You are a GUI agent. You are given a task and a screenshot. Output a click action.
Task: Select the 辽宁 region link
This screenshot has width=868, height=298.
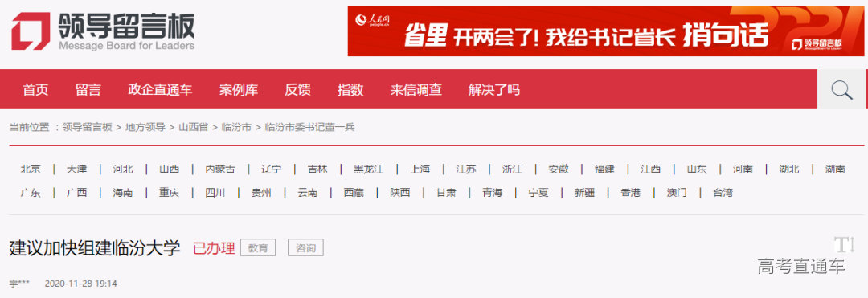pyautogui.click(x=272, y=169)
